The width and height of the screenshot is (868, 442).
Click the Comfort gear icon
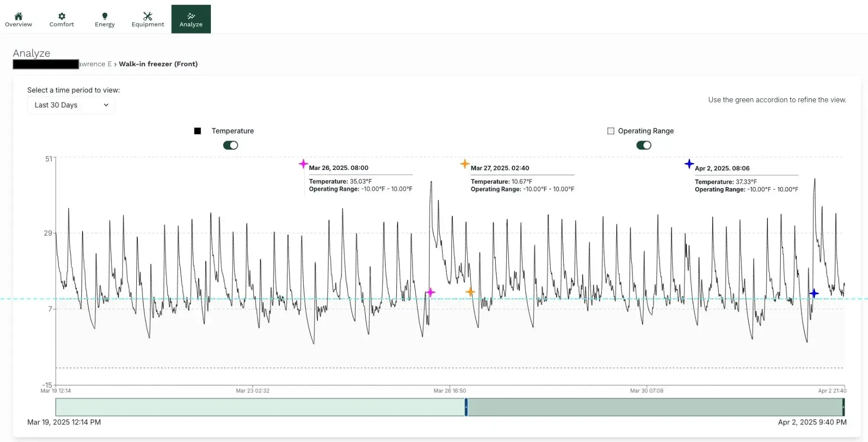[x=62, y=16]
